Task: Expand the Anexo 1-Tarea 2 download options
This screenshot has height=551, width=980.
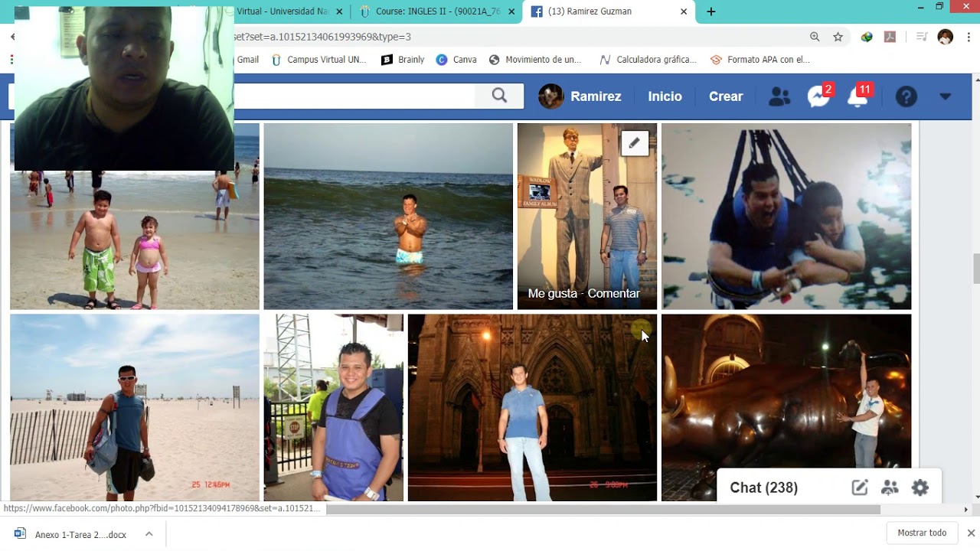Action: (x=149, y=534)
